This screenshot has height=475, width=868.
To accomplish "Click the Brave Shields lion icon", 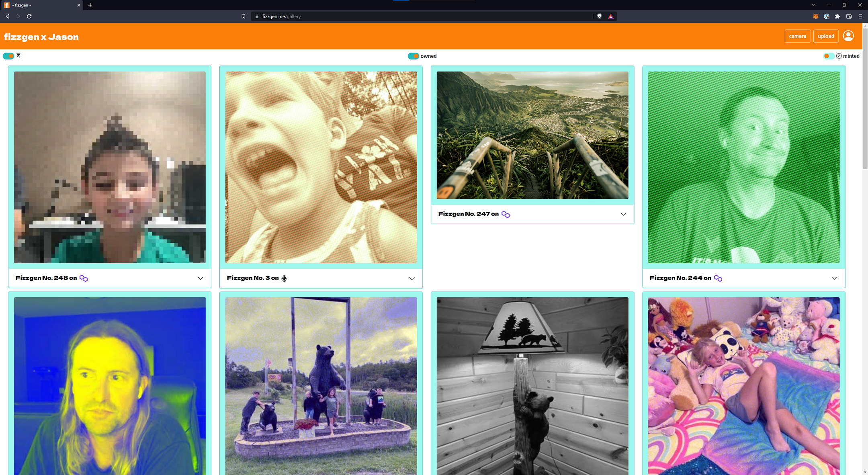I will 599,16.
